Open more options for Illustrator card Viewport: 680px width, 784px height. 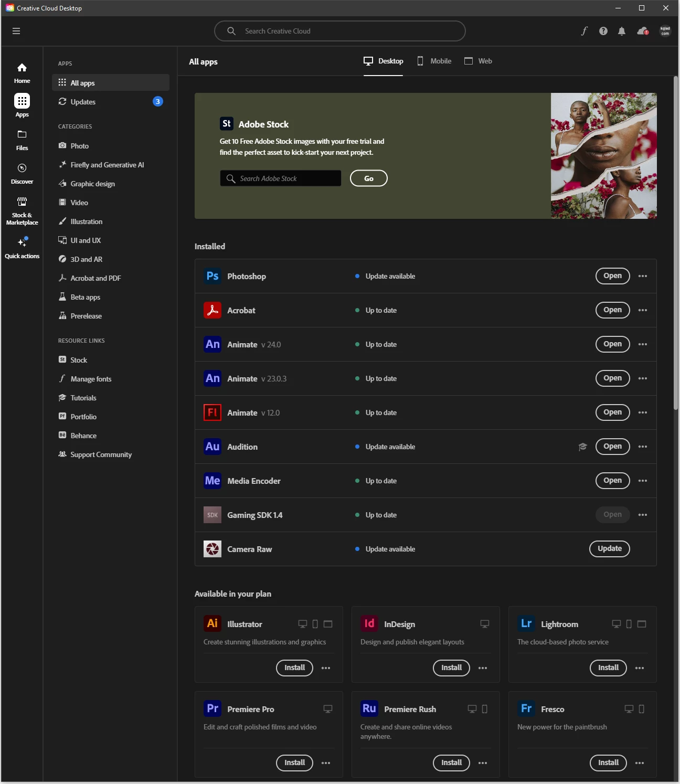click(326, 668)
